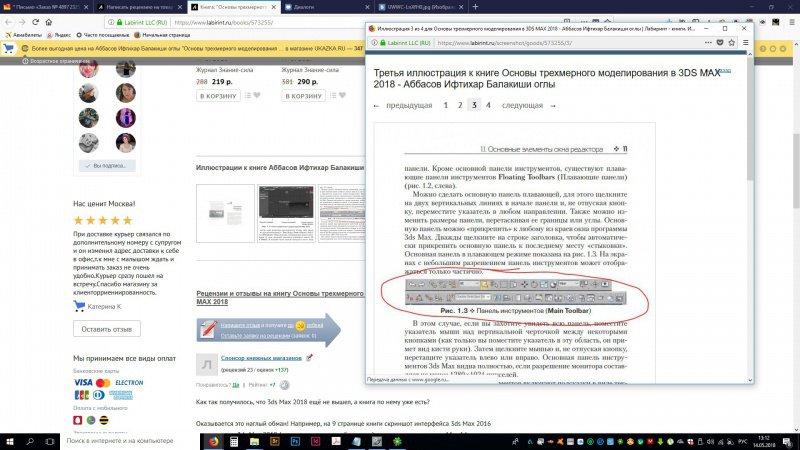The height and width of the screenshot is (450, 800).
Task: Close the 'Написать рецензию' tab
Action: [180, 7]
